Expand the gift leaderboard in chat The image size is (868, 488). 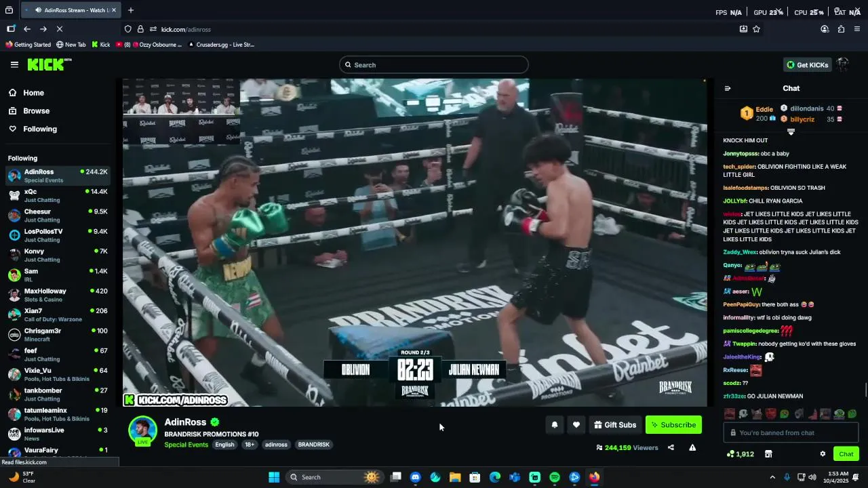[x=791, y=132]
